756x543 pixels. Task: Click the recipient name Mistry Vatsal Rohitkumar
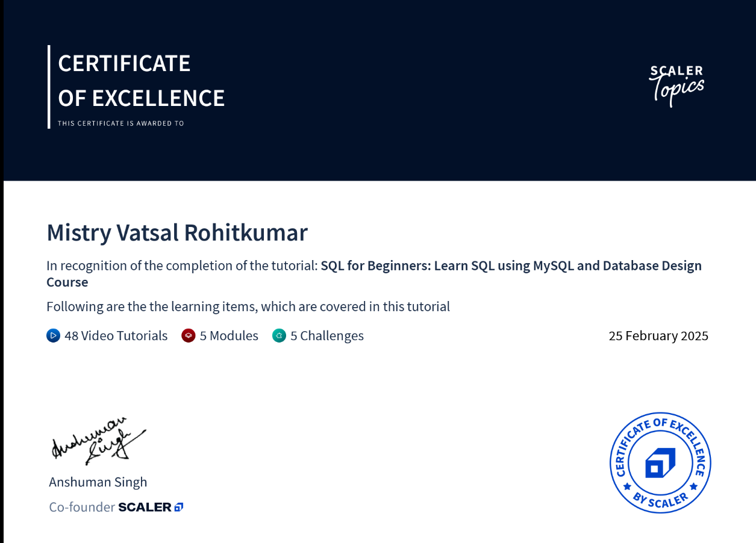[177, 233]
